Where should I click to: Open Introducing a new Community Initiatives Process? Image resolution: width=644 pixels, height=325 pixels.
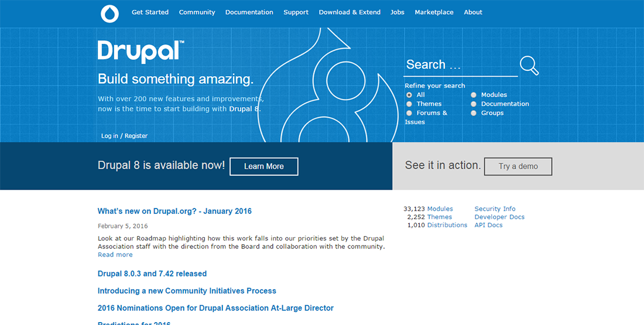[187, 291]
